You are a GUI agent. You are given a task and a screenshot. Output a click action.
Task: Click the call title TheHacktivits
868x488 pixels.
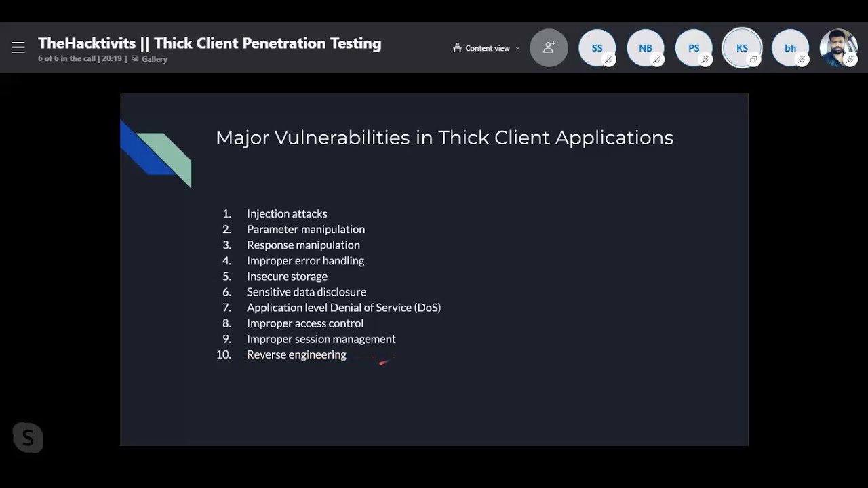pos(210,43)
